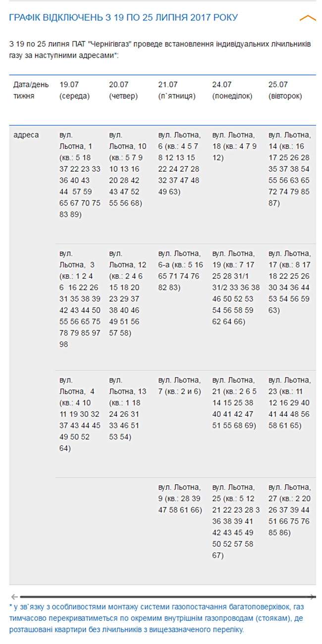Collapse the schedule section using the orange chevron
Screen dimensions: 322x644
308,18
